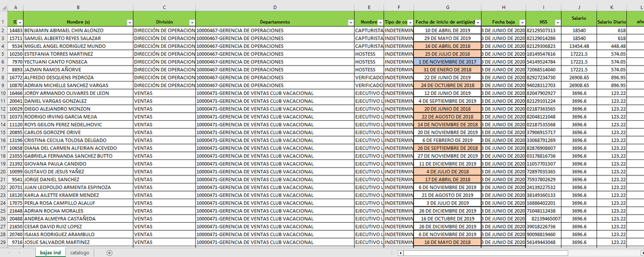This screenshot has height=257, width=644.
Task: Select cell YECTUANI CANTO FONSECA
Action: point(78,62)
